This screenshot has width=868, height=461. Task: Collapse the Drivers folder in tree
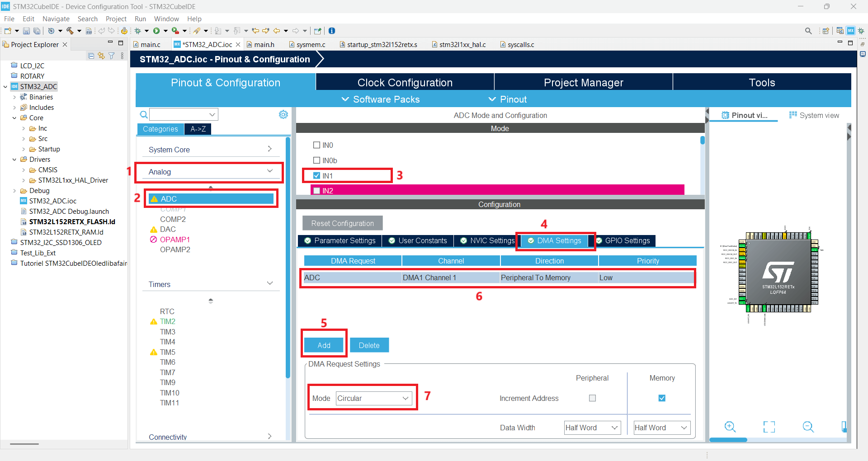[14, 160]
